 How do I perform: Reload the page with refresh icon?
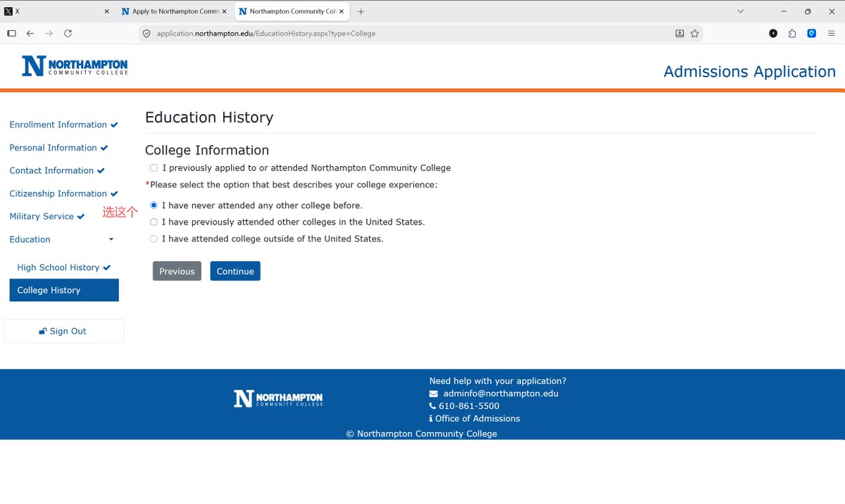(x=68, y=33)
